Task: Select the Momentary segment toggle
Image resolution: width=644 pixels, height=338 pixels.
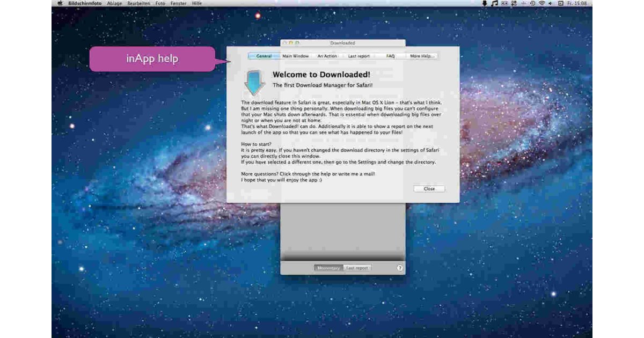Action: [x=329, y=268]
